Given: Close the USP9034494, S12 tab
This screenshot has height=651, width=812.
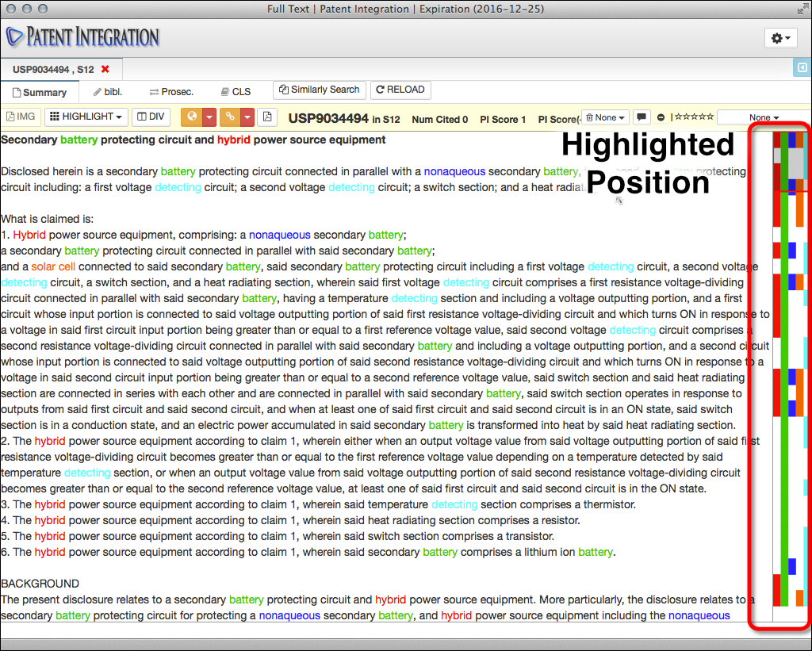Looking at the screenshot, I should (x=105, y=69).
